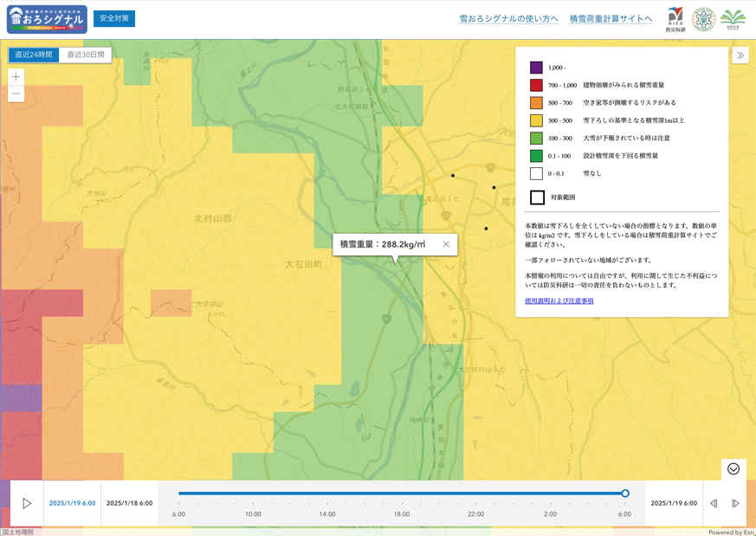Screen dimensions: 756x536
Task: Click the NIED 防災科研 logo
Action: (675, 19)
